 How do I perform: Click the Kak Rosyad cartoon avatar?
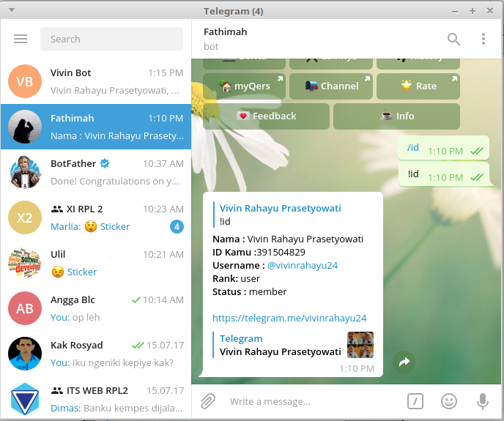point(25,353)
